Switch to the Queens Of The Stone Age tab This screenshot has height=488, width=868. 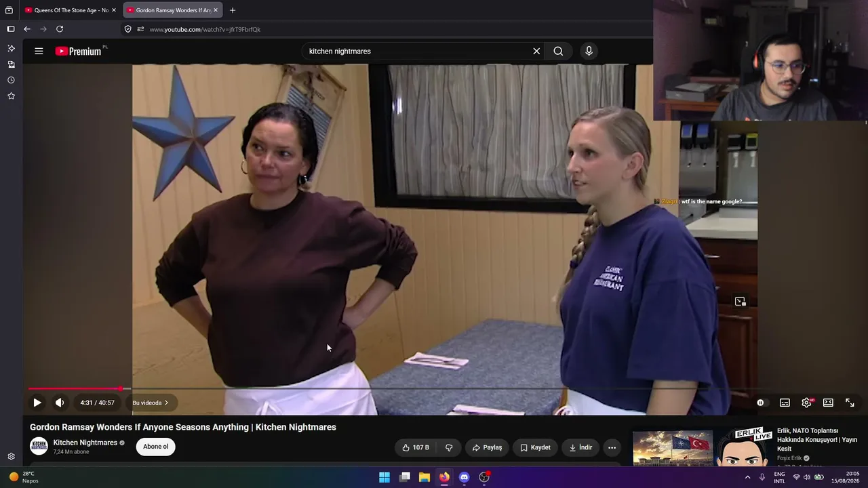click(x=71, y=10)
